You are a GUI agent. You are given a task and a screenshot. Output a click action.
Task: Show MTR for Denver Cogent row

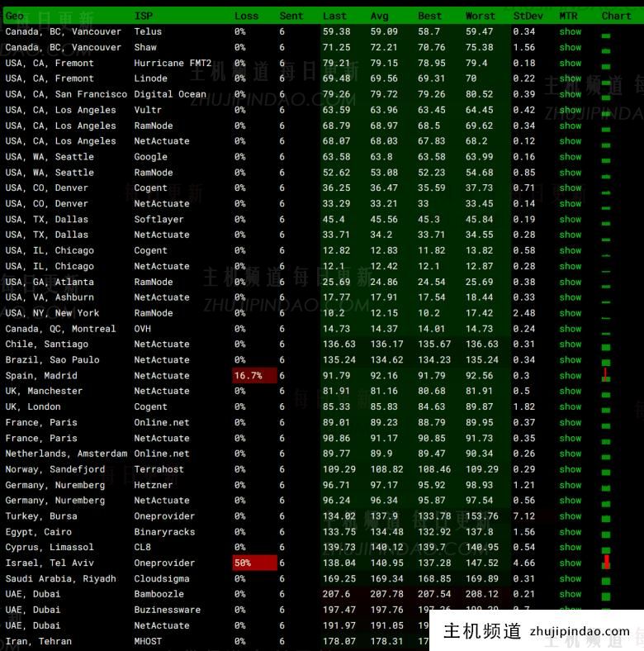[571, 188]
